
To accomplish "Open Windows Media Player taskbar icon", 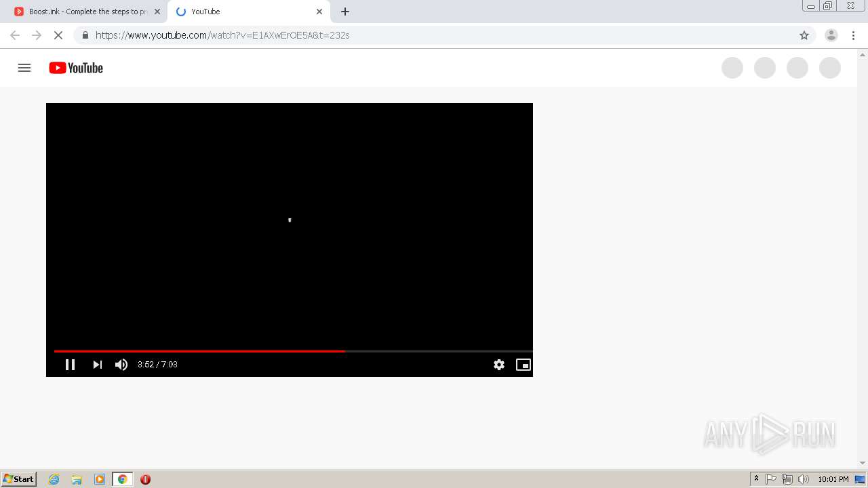I will tap(100, 479).
